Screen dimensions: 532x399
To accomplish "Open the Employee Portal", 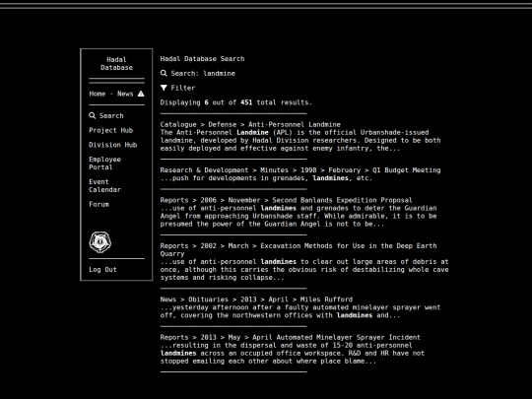I will [104, 164].
